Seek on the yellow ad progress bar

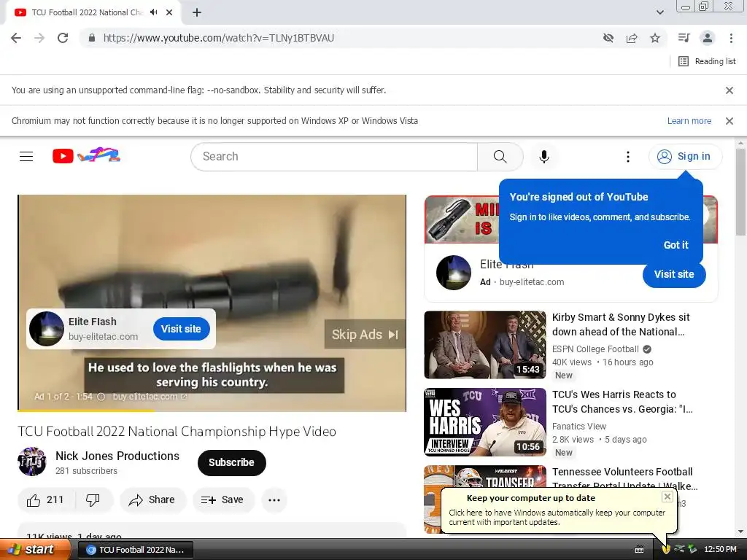tap(212, 410)
